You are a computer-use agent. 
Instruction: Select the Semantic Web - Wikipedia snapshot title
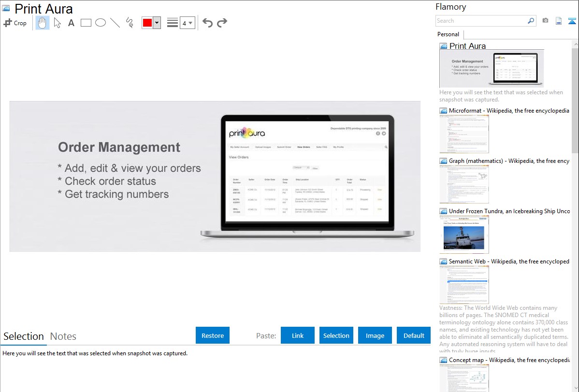coord(509,261)
